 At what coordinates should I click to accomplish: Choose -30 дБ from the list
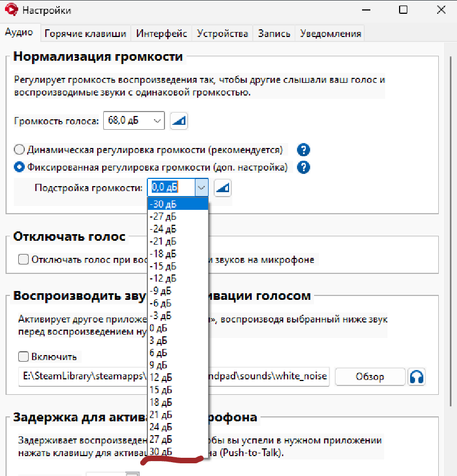[178, 204]
